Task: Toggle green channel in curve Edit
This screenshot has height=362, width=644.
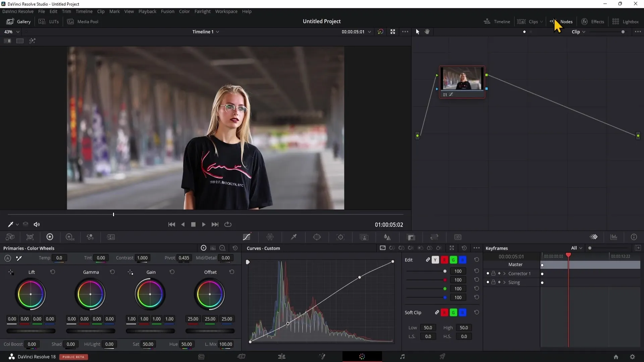Action: tap(453, 260)
